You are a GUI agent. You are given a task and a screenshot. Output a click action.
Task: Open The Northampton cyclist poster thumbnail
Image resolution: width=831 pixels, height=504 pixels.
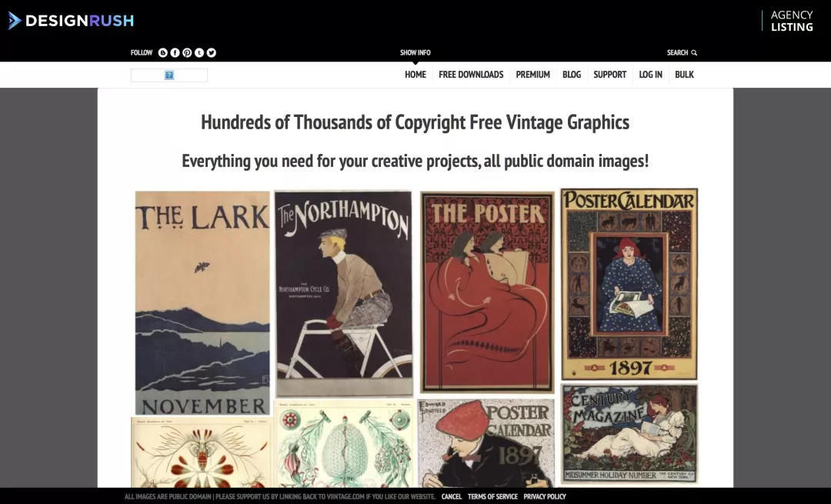pyautogui.click(x=344, y=294)
